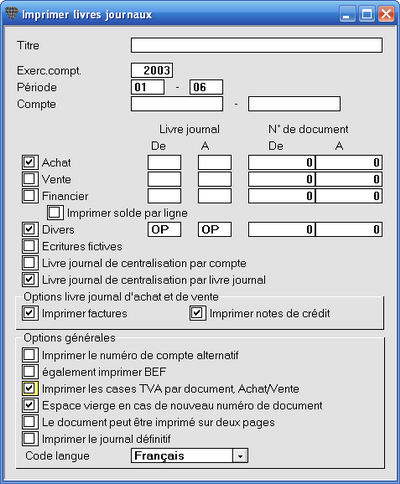Tick également imprimer BEF

(30, 372)
